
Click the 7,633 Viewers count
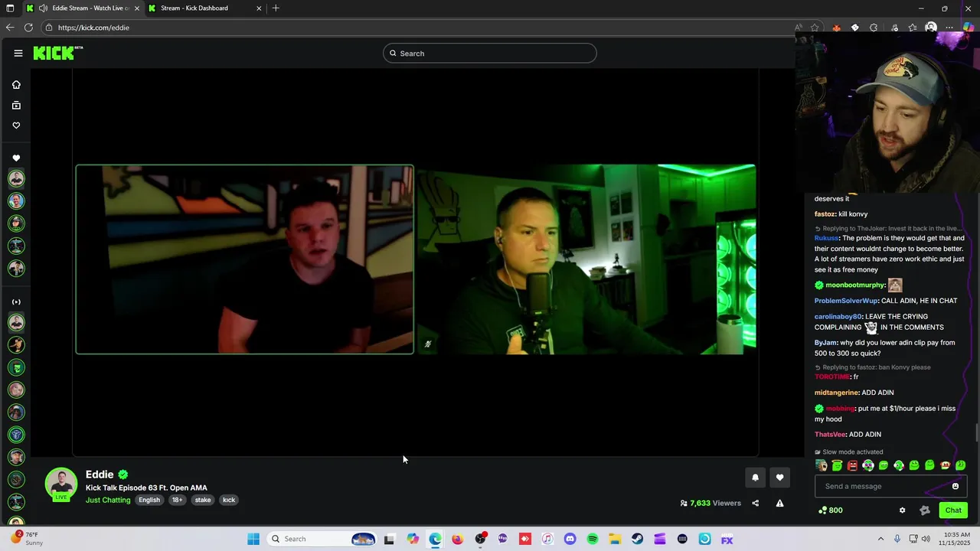(710, 503)
